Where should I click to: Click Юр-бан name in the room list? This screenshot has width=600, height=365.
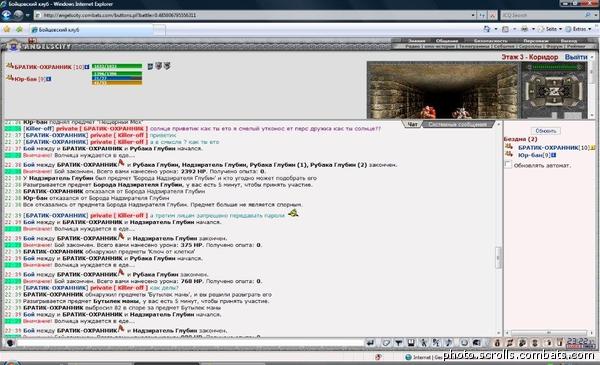pos(530,155)
